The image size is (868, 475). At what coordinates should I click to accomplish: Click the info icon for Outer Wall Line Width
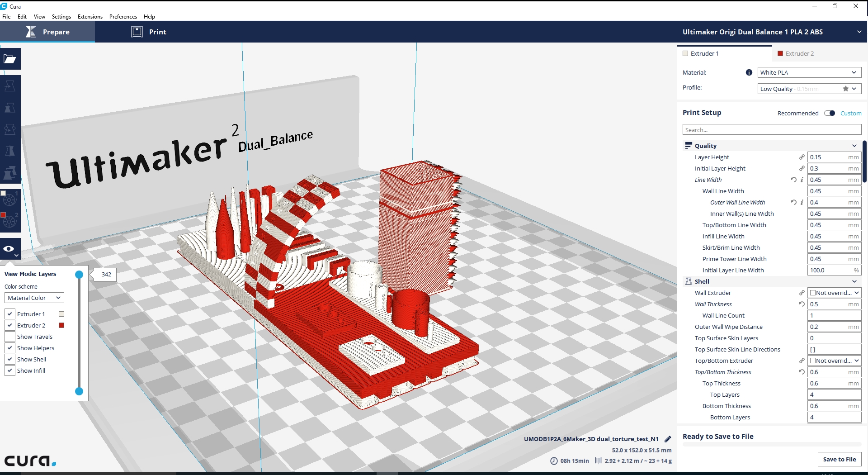[x=802, y=202]
